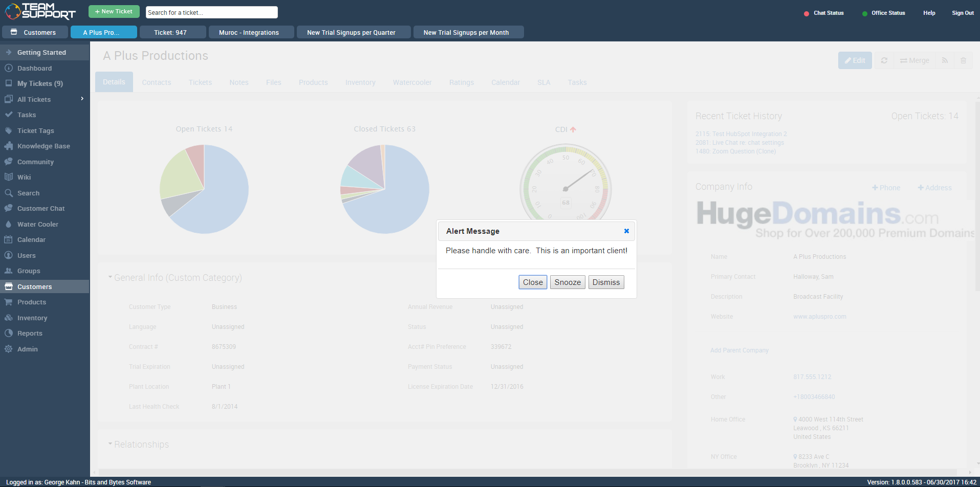Click the Reports pie chart icon
980x487 pixels.
[9, 333]
